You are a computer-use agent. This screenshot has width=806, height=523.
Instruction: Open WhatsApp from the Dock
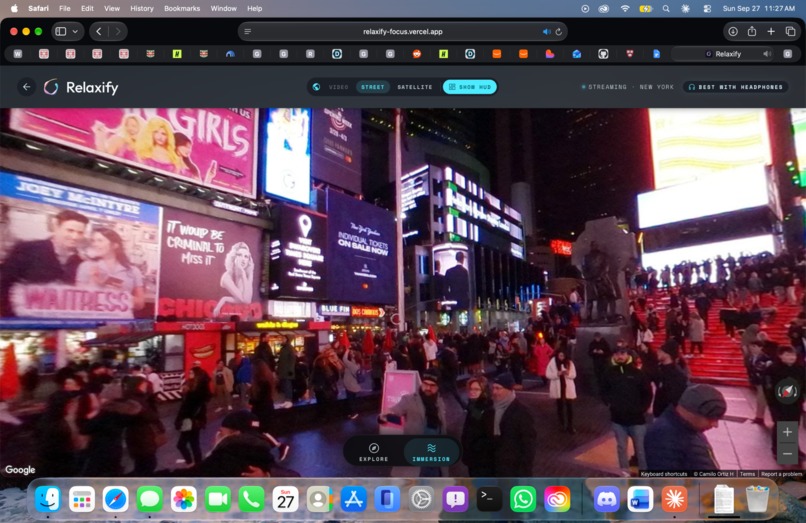(x=523, y=499)
